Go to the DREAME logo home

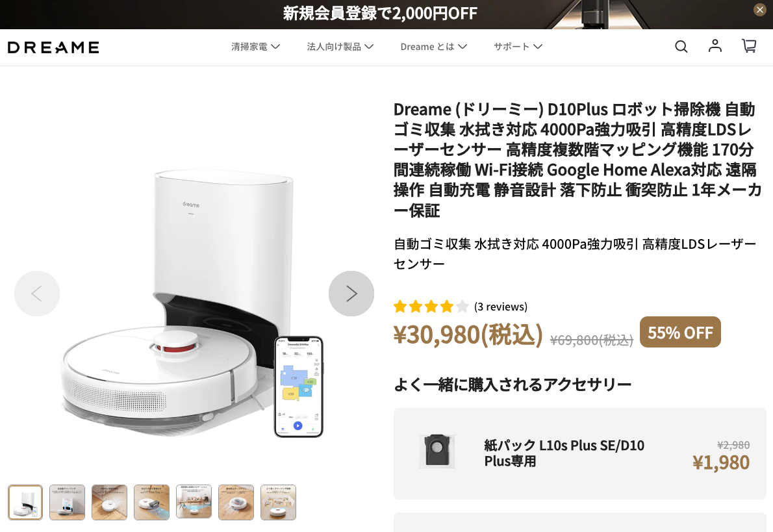tap(53, 47)
